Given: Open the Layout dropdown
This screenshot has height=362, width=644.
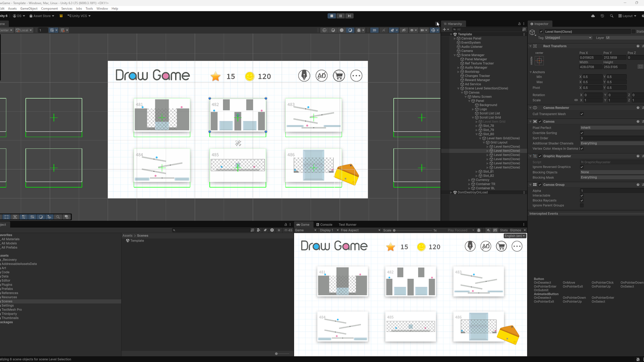Looking at the screenshot, I should coord(627,16).
